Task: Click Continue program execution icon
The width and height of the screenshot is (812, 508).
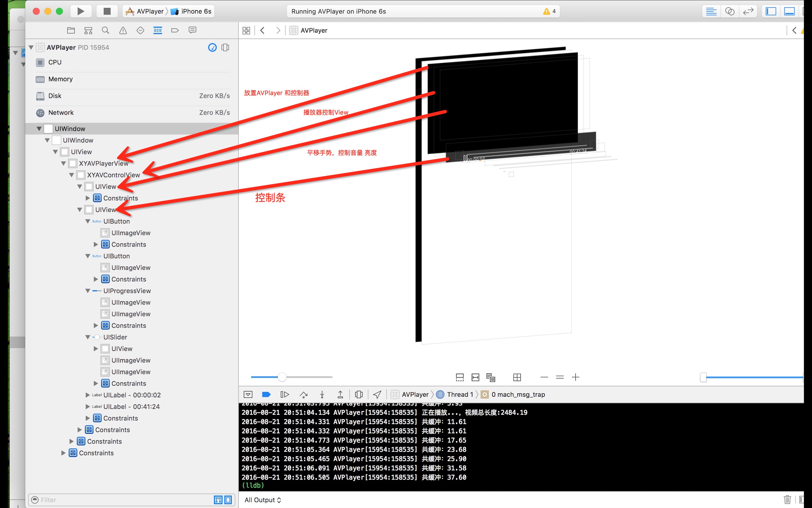Action: pos(284,395)
